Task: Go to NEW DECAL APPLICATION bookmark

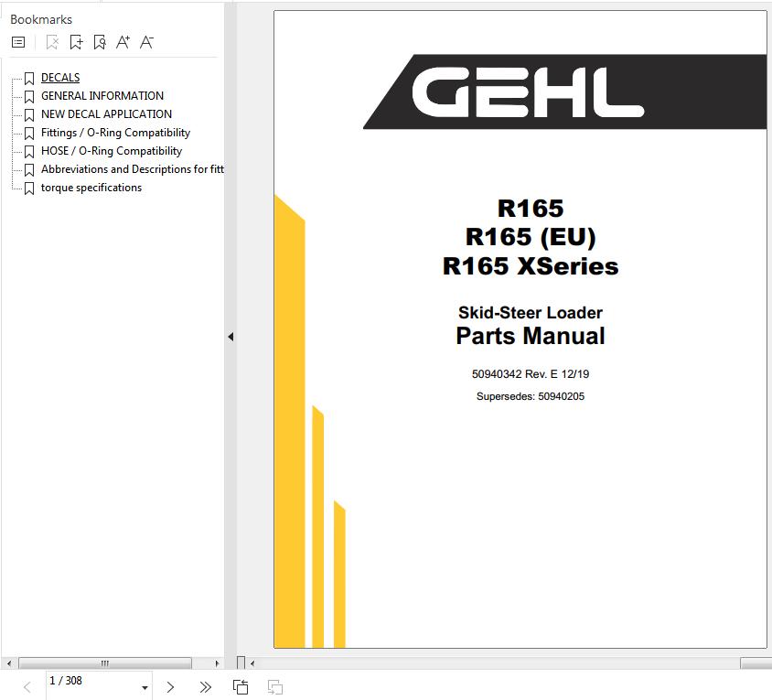Action: coord(106,113)
